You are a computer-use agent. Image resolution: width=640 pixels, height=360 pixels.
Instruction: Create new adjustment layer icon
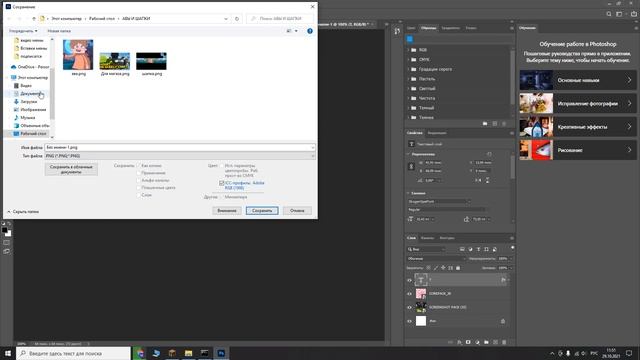(477, 342)
